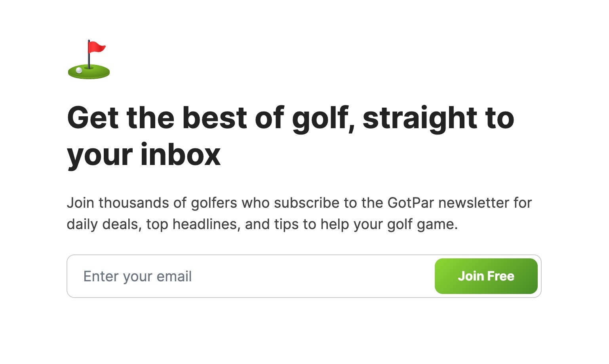The width and height of the screenshot is (609, 364).
Task: Click "straight to" in the headline
Action: 438,118
